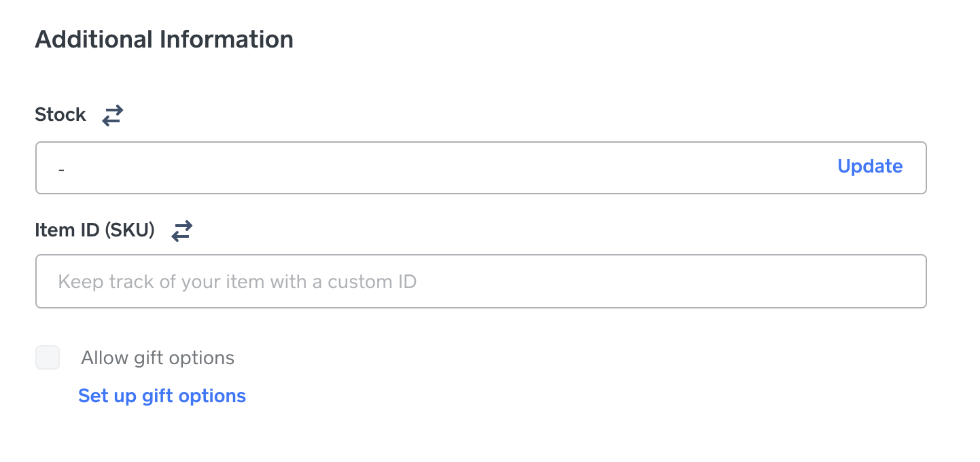980x462 pixels.
Task: Open the Set up gift options link
Action: click(x=162, y=395)
